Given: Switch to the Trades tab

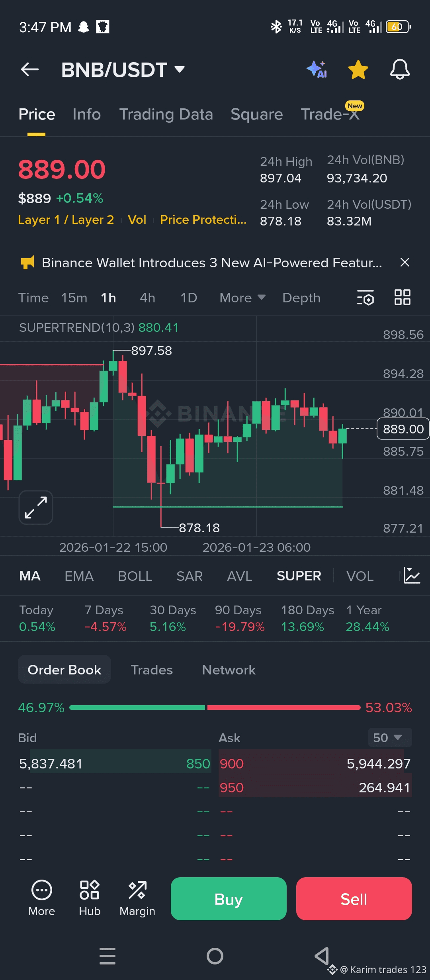Looking at the screenshot, I should (152, 670).
